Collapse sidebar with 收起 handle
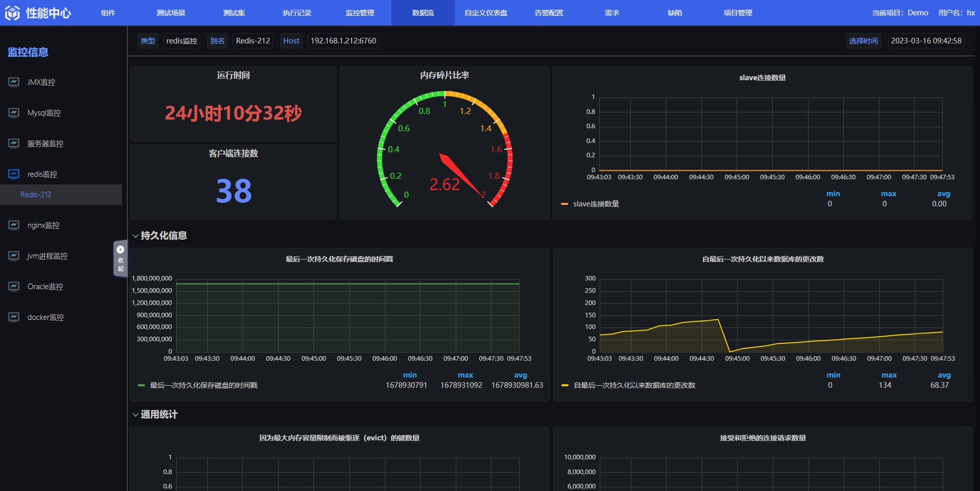This screenshot has height=491, width=980. (120, 259)
